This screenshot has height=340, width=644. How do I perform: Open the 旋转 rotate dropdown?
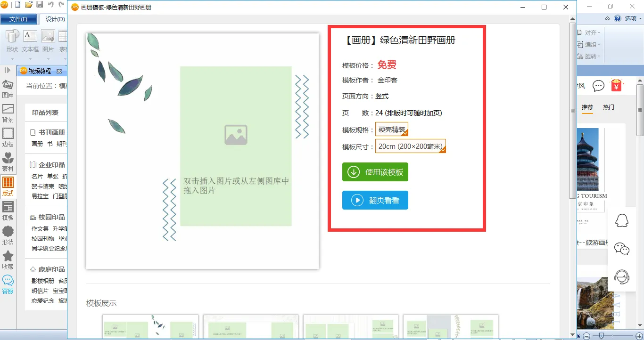589,57
